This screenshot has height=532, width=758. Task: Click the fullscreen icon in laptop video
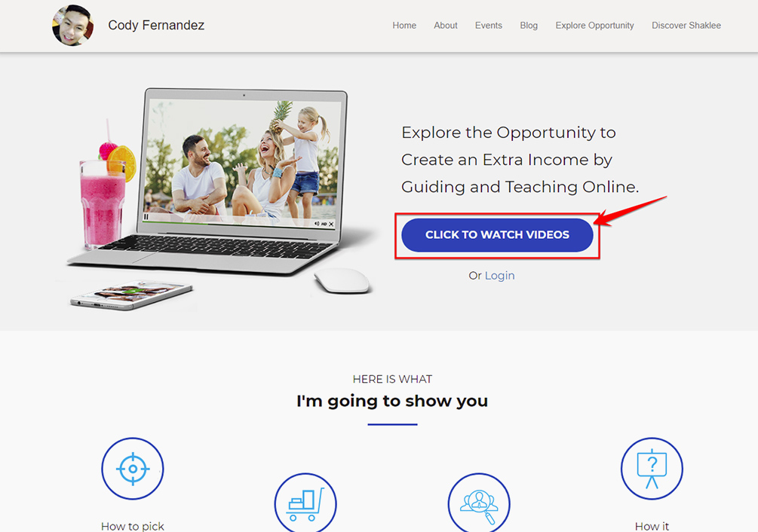(x=331, y=224)
